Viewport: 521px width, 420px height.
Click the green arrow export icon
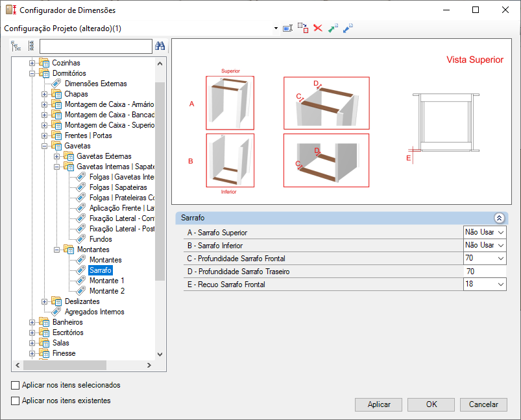tap(333, 28)
